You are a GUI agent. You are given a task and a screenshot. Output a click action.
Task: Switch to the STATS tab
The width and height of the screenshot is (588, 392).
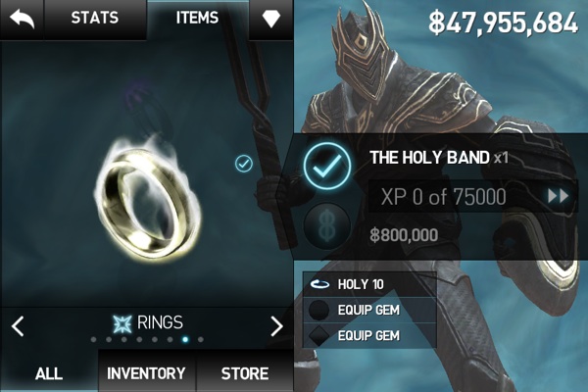coord(95,18)
